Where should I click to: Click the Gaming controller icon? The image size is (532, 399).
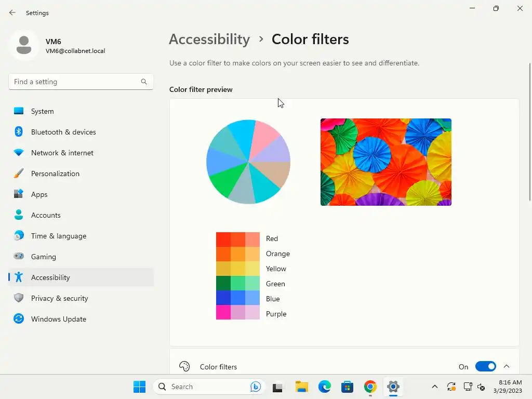[x=19, y=256]
